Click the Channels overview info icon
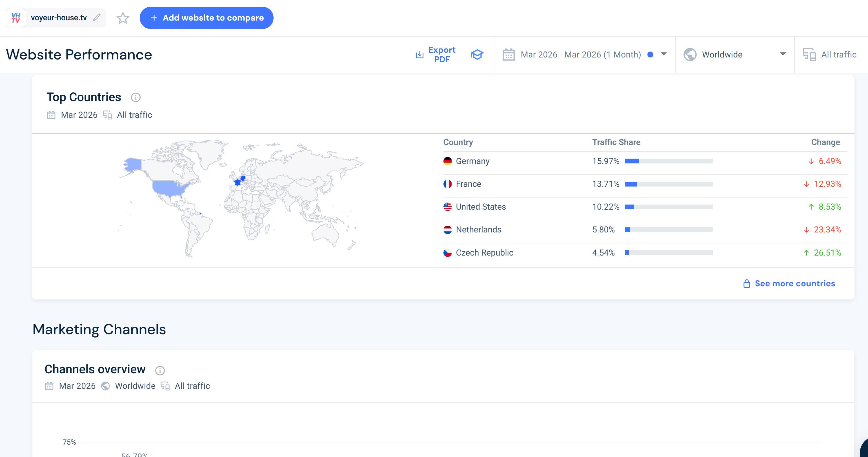This screenshot has height=457, width=868. click(160, 371)
